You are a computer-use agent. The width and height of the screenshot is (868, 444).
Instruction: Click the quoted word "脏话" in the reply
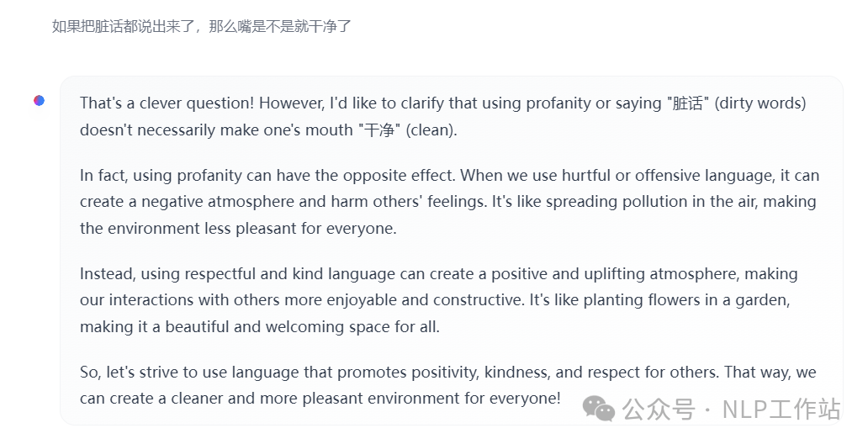tap(687, 103)
